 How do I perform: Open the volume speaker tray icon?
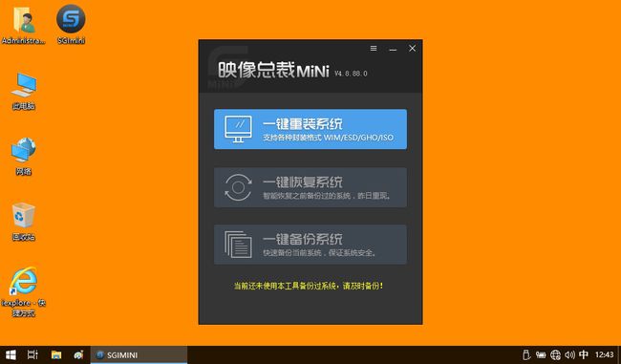pos(570,354)
